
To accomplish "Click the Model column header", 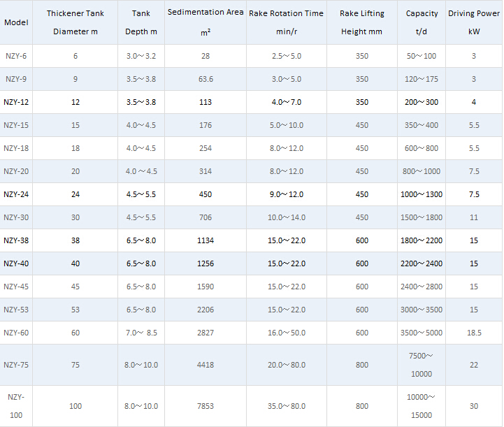I will tap(16, 22).
